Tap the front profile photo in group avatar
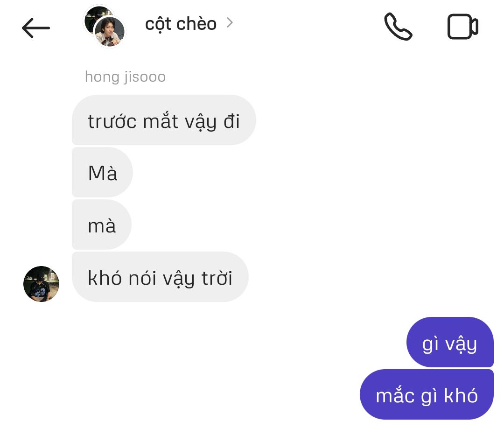This screenshot has width=504, height=428. click(110, 32)
